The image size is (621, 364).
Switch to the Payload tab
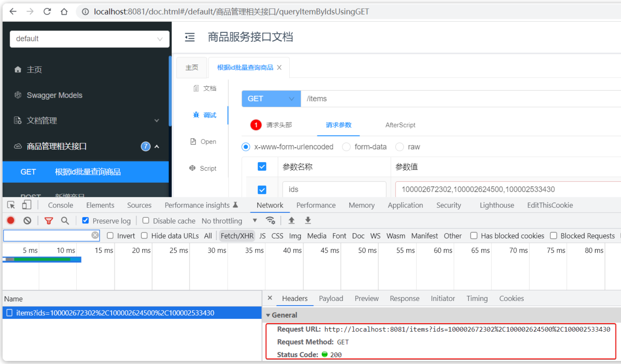click(331, 298)
